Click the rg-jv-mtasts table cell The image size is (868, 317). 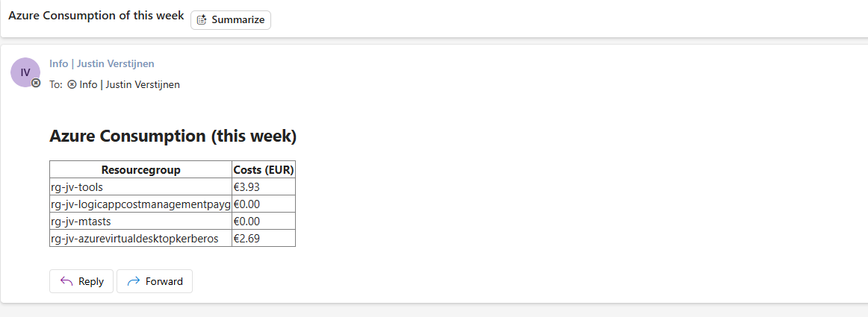pyautogui.click(x=140, y=222)
